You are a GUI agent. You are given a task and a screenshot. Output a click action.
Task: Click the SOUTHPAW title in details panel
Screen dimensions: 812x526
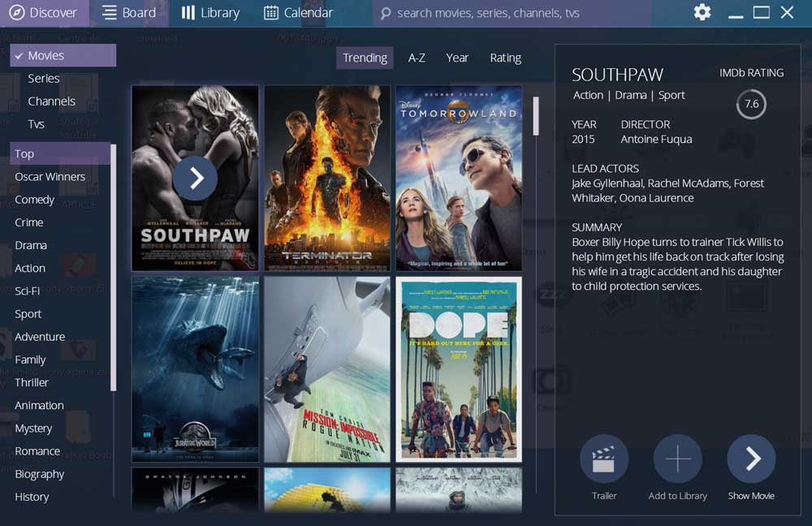tap(617, 75)
